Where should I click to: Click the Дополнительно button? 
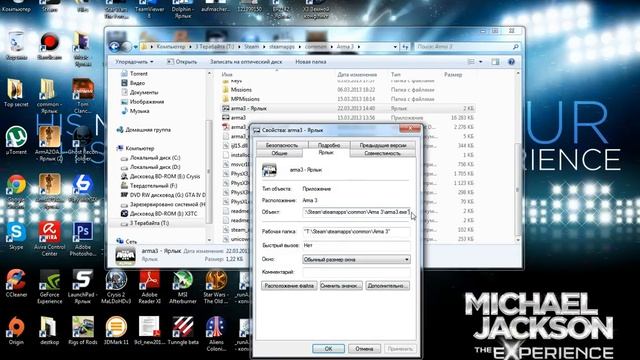[x=387, y=286]
